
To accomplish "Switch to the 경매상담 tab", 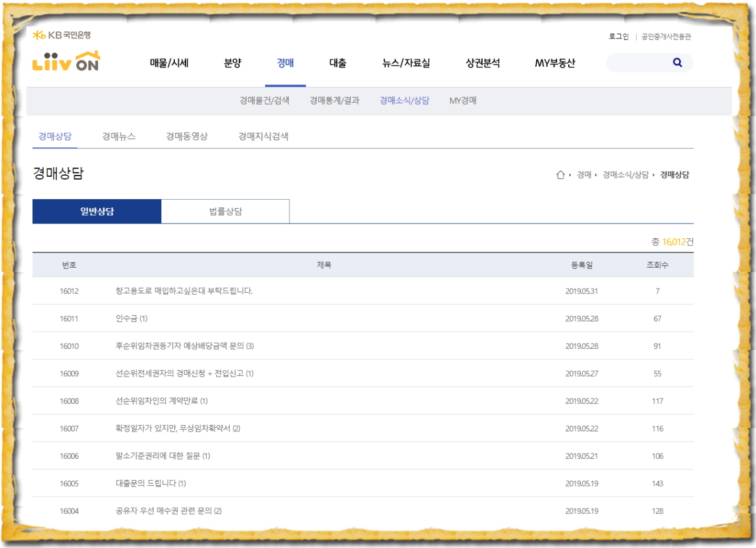I will click(55, 137).
